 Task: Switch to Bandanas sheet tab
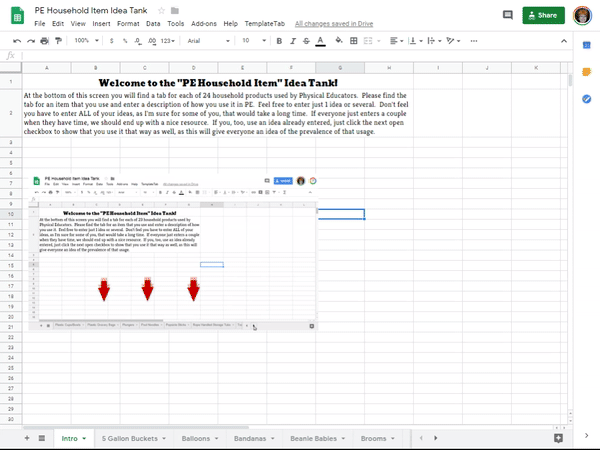[x=250, y=439]
